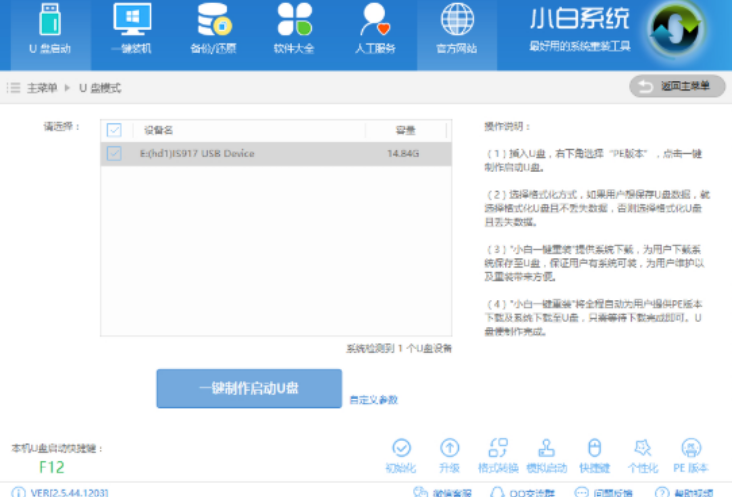Open the 软件大全 section
This screenshot has width=732, height=497.
294,30
